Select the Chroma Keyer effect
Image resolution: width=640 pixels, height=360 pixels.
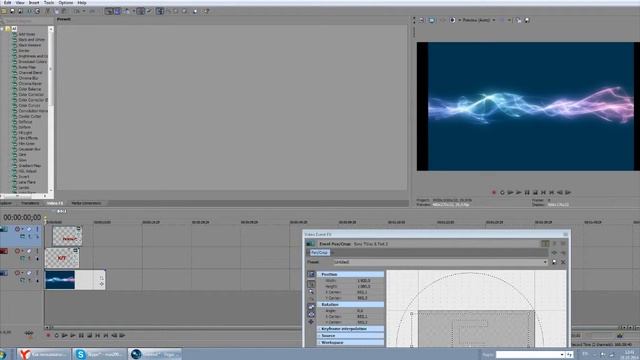click(x=30, y=83)
